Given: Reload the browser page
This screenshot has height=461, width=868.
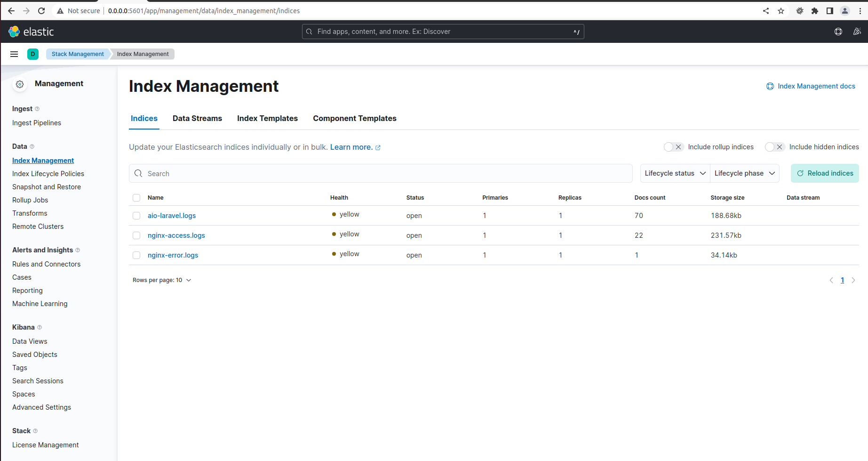Looking at the screenshot, I should [41, 11].
